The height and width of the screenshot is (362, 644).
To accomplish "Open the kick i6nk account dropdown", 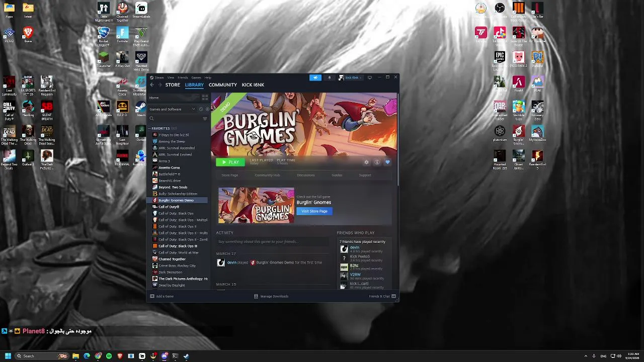I will 350,77.
